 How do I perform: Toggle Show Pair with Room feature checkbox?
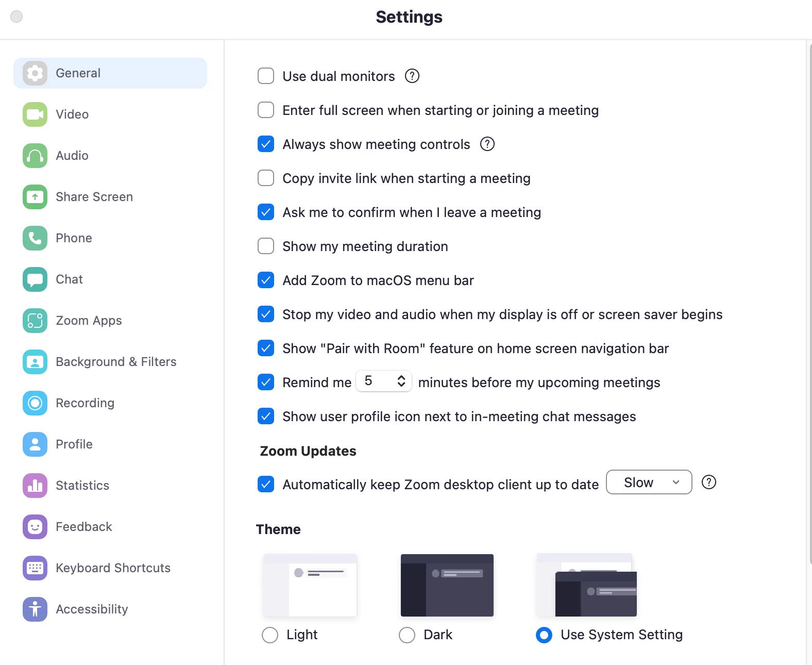click(x=266, y=348)
